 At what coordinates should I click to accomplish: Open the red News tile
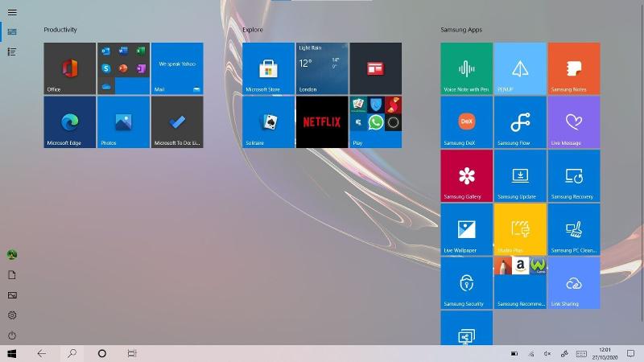pos(376,68)
